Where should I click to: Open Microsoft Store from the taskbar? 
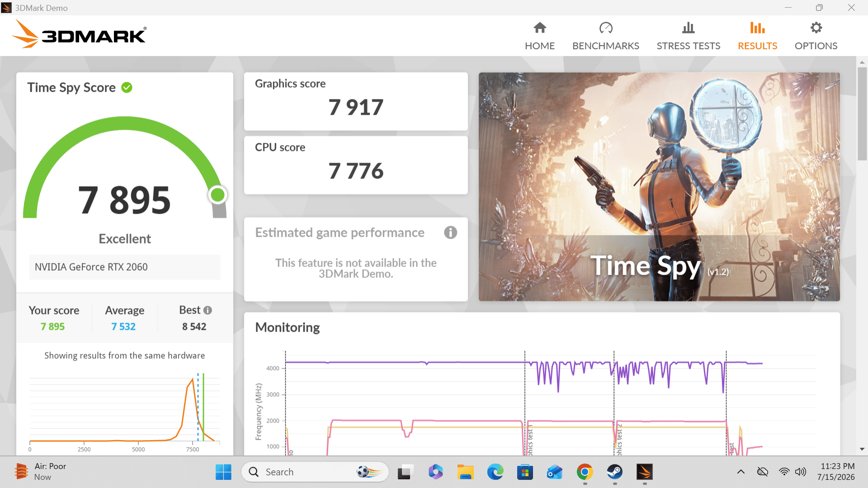pos(525,472)
